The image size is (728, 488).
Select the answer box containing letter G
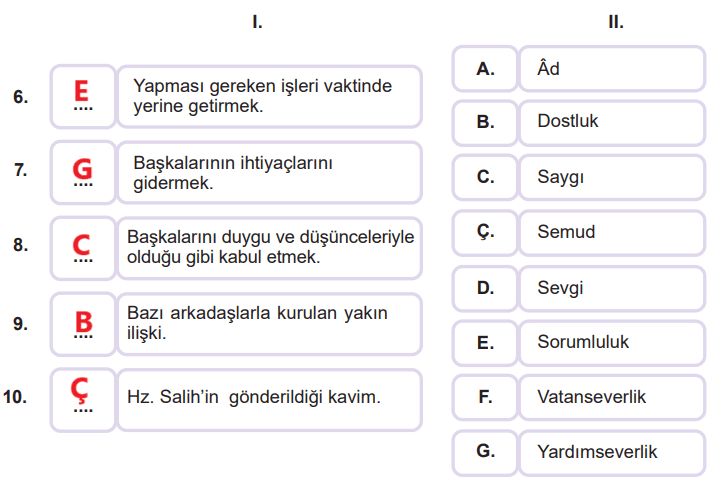point(82,170)
